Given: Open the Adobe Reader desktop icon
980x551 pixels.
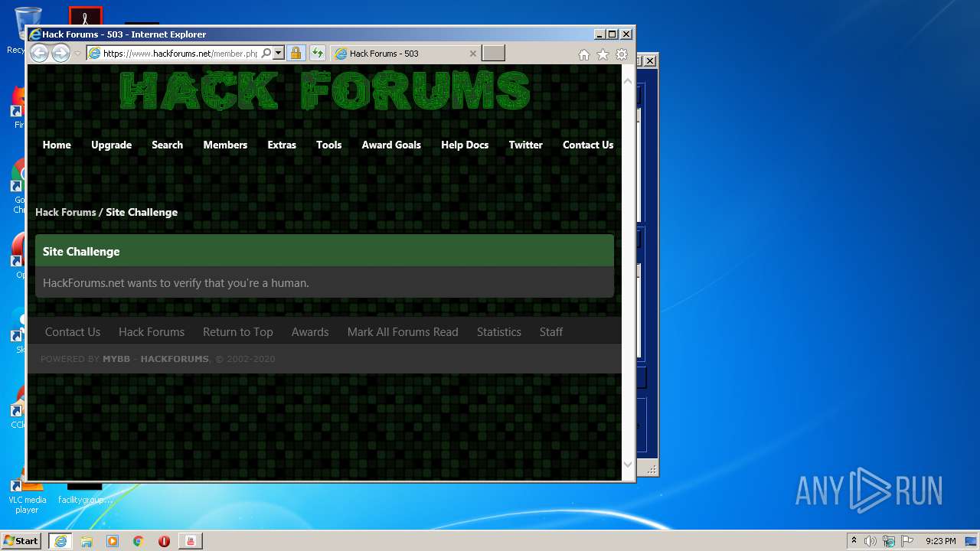Looking at the screenshot, I should pos(85,16).
